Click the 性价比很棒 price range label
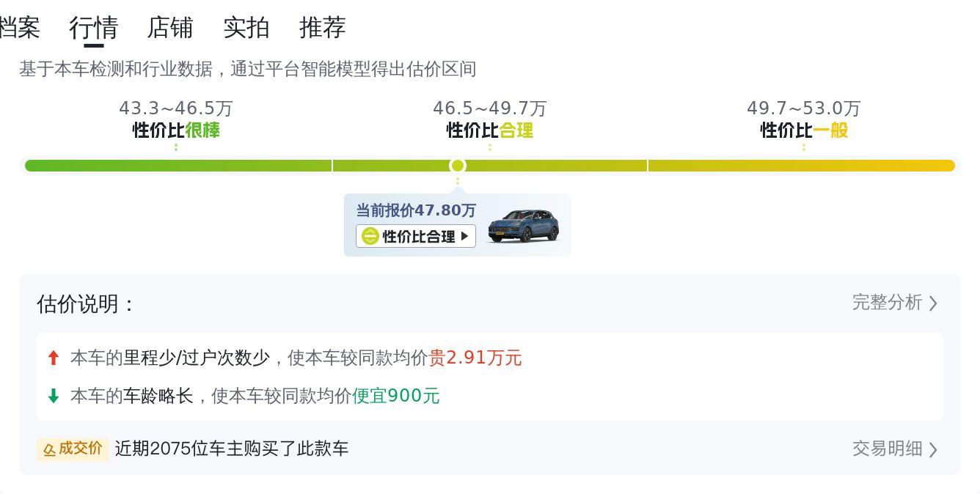980x494 pixels. (x=176, y=130)
